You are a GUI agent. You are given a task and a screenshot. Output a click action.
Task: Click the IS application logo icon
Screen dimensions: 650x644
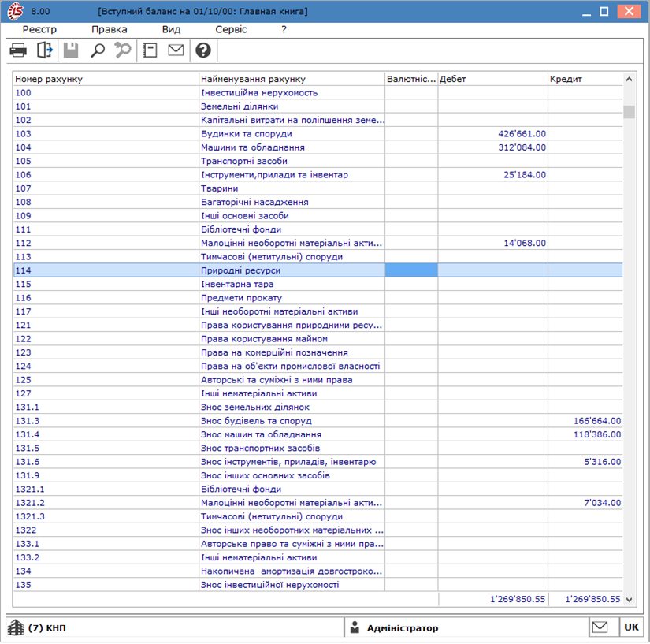point(15,11)
